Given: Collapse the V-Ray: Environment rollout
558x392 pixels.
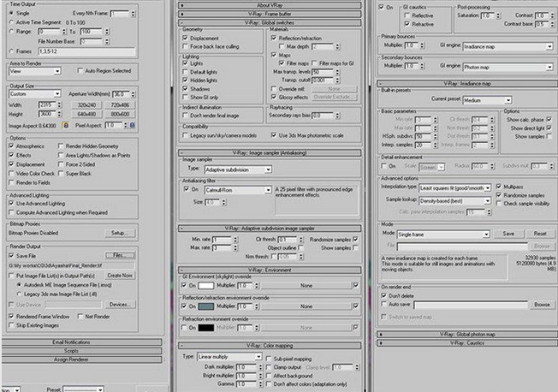Looking at the screenshot, I should pyautogui.click(x=270, y=270).
